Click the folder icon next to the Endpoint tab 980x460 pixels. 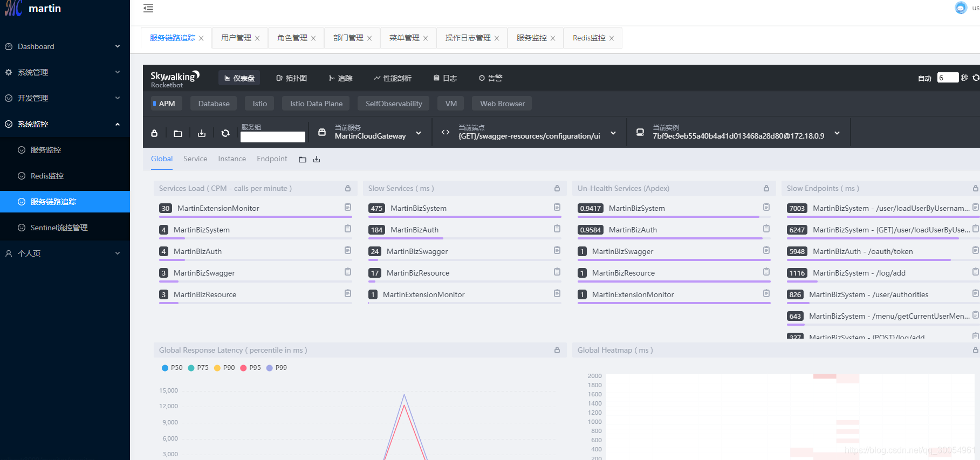303,159
